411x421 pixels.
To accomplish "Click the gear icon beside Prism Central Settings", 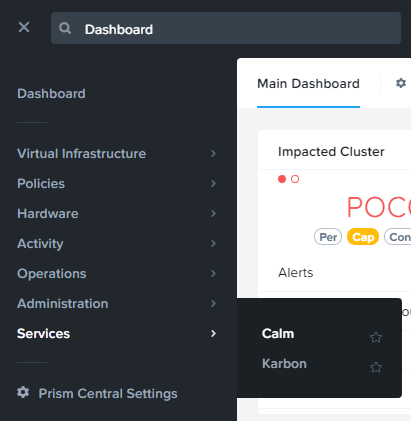I will click(23, 392).
